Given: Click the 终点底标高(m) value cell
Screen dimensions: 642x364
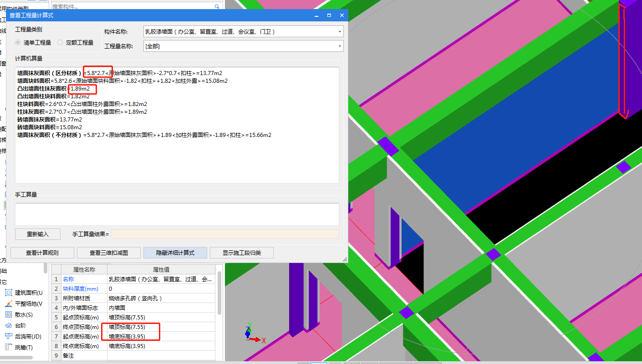Looking at the screenshot, I should [x=161, y=346].
